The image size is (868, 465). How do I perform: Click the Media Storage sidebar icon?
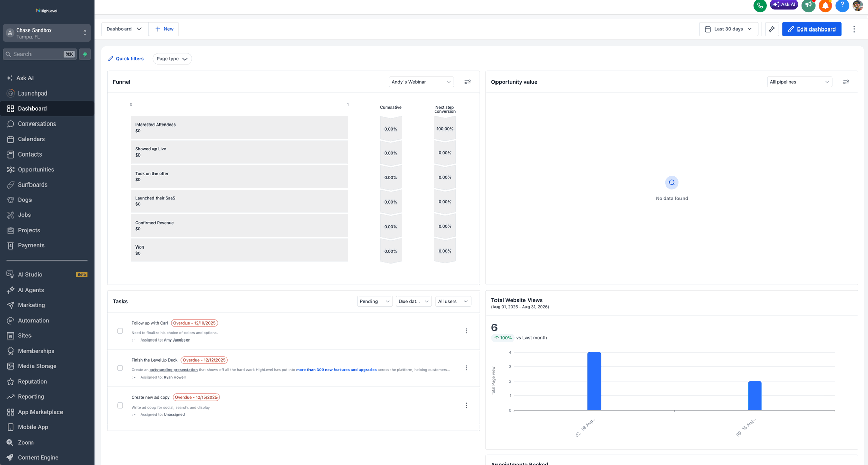(x=10, y=366)
